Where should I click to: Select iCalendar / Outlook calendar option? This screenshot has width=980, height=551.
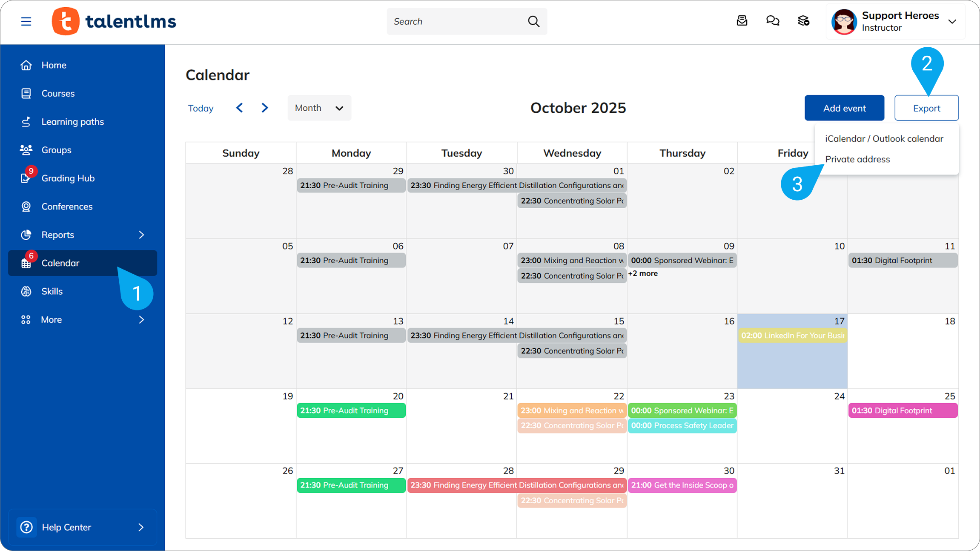tap(884, 139)
